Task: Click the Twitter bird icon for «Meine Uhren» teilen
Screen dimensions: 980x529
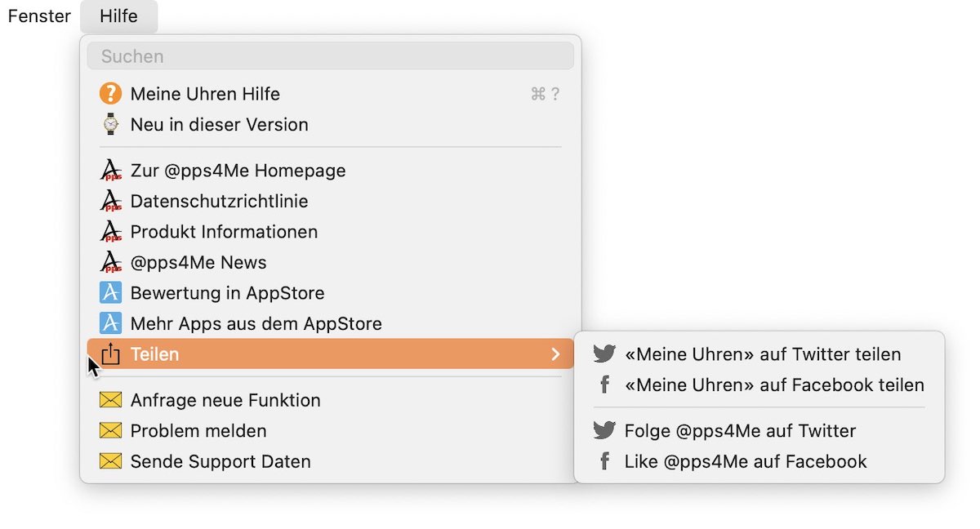Action: point(604,354)
